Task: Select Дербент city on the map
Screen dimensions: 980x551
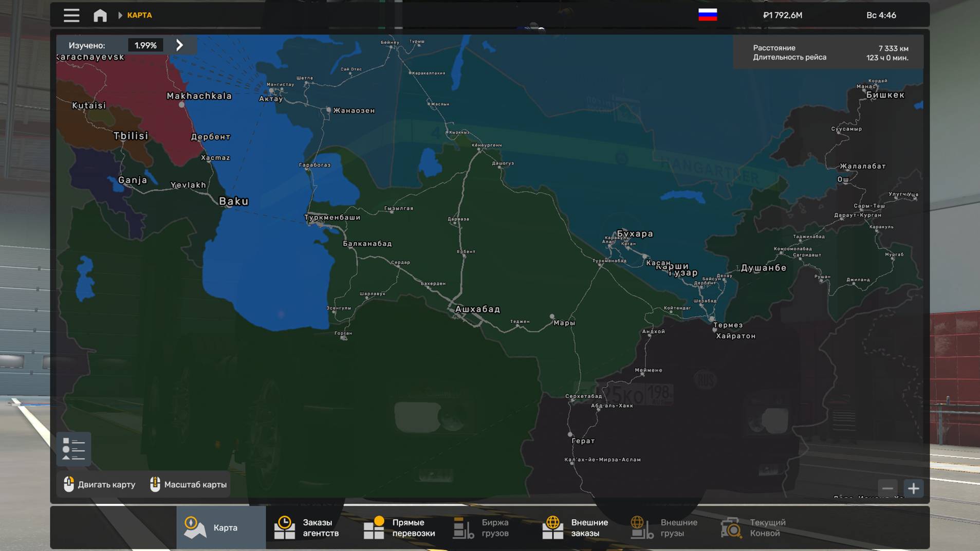Action: click(x=211, y=137)
